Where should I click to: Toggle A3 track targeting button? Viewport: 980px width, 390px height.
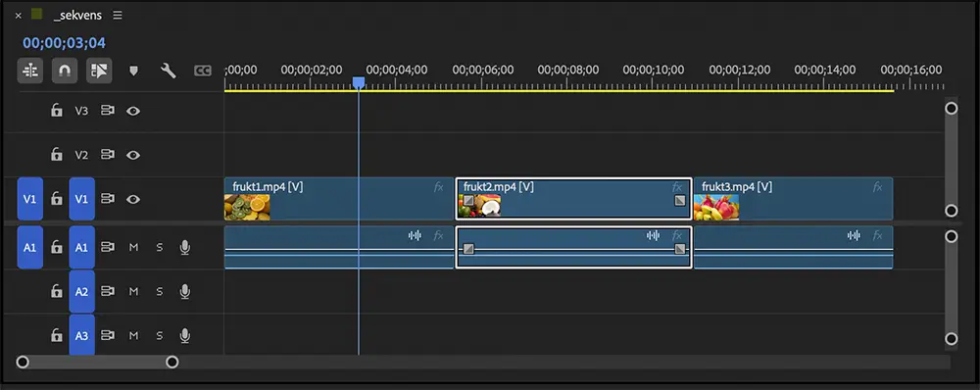point(82,336)
